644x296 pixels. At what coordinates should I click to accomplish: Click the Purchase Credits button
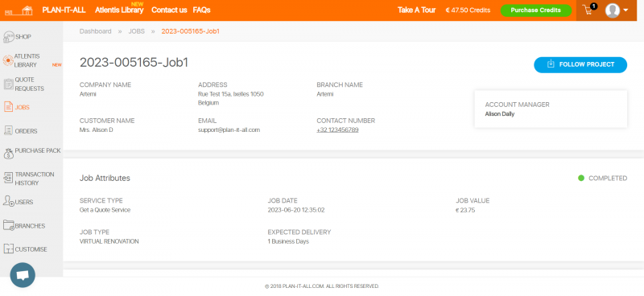(x=535, y=10)
